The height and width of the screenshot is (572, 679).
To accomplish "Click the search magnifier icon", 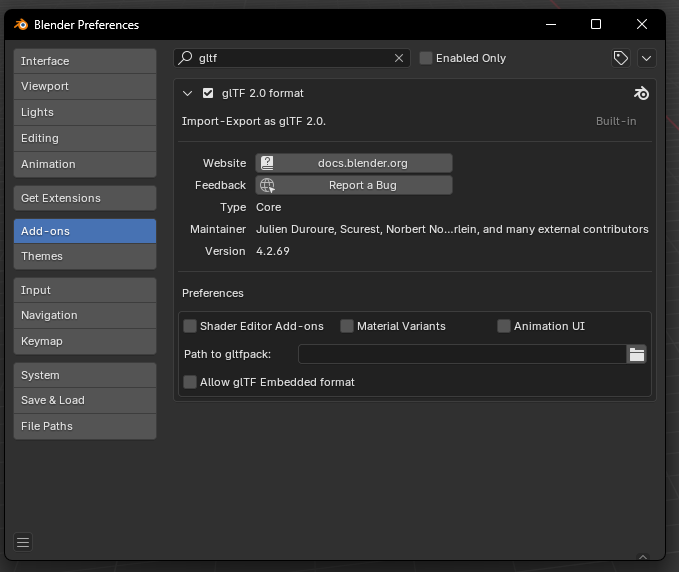I will click(185, 58).
